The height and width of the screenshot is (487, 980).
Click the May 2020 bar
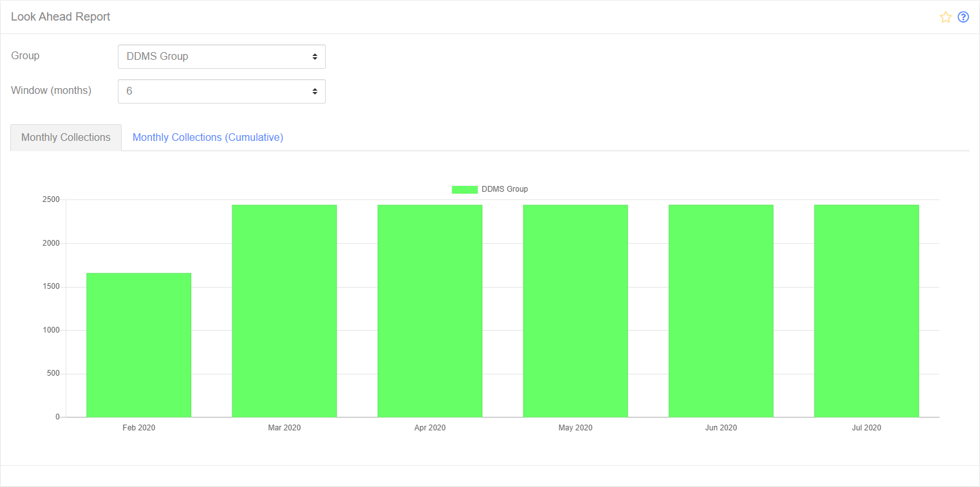point(576,311)
